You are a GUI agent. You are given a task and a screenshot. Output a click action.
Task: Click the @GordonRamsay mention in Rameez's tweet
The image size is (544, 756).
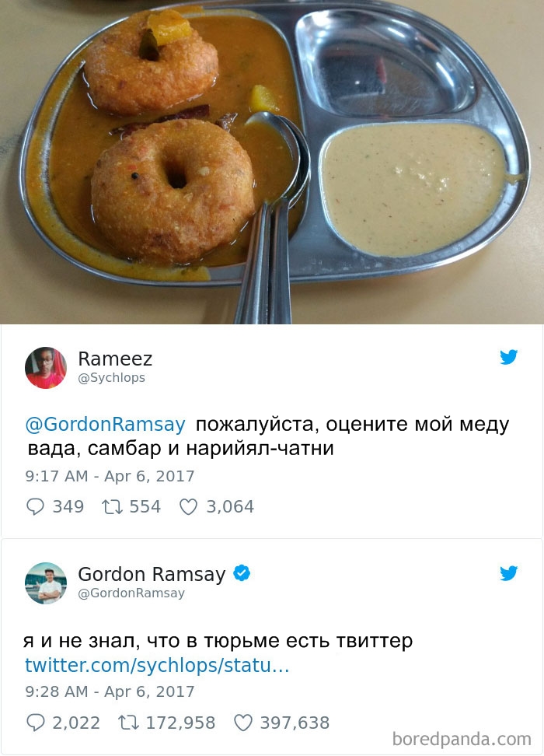(x=105, y=425)
